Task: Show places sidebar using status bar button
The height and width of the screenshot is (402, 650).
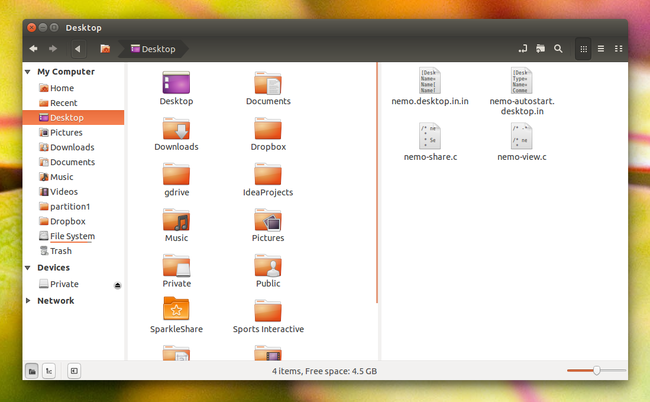Action: [x=32, y=371]
